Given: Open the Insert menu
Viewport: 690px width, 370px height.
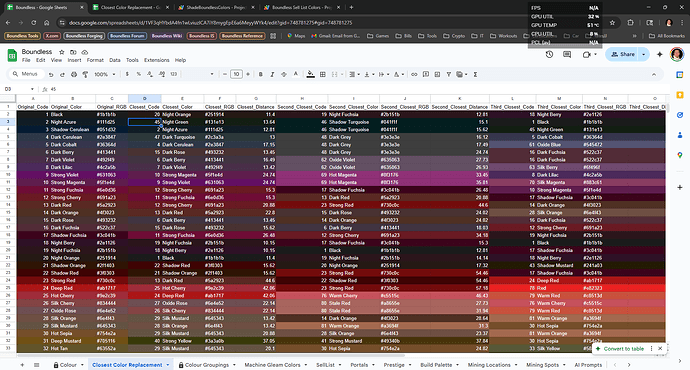Looking at the screenshot, I should pyautogui.click(x=74, y=60).
